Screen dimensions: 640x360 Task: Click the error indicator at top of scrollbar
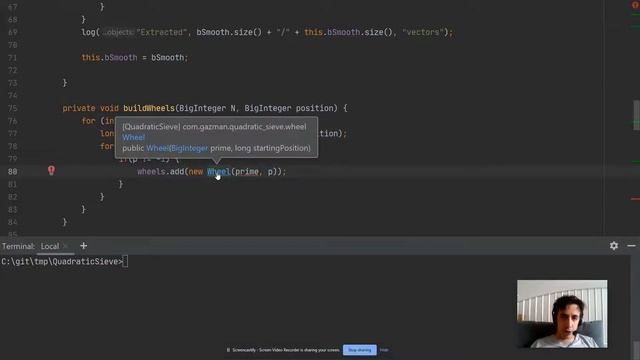636,5
